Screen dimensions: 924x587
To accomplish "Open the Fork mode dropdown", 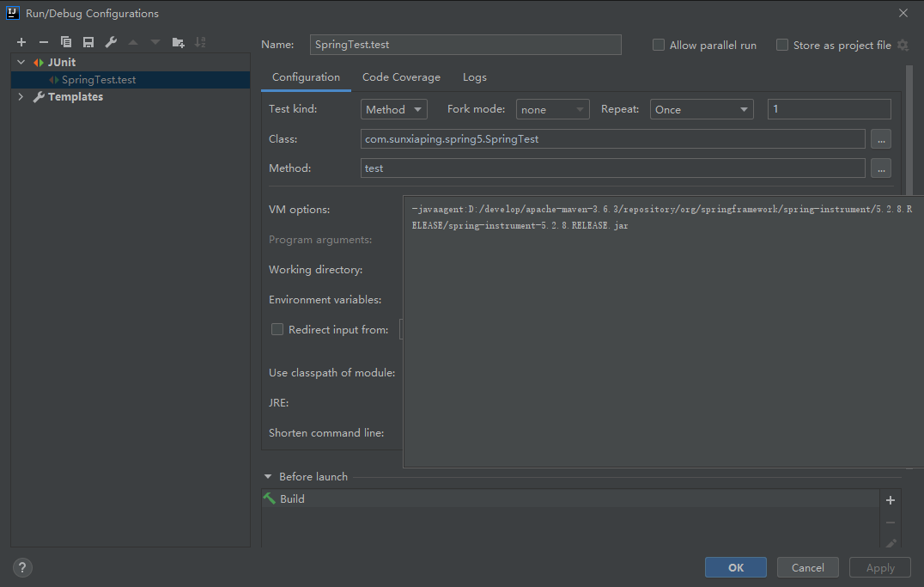I will [553, 109].
